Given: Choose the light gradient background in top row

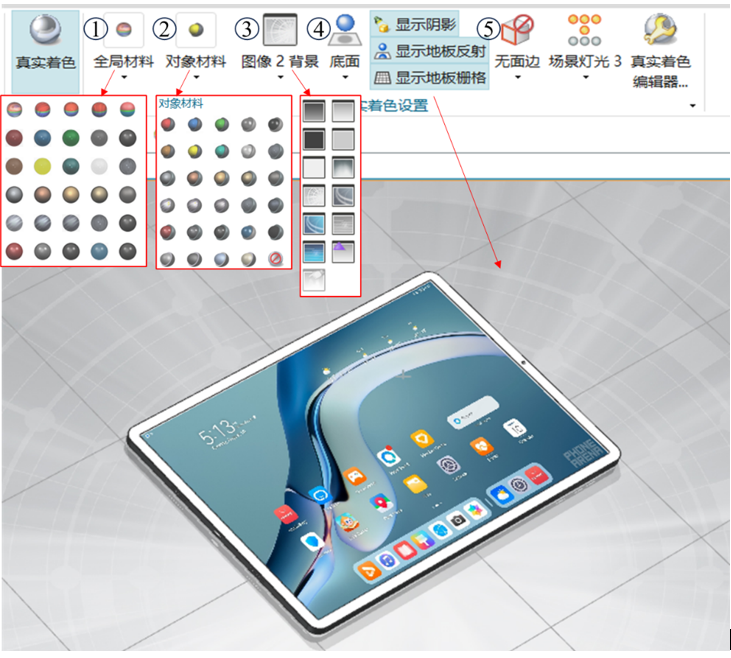Looking at the screenshot, I should (343, 111).
